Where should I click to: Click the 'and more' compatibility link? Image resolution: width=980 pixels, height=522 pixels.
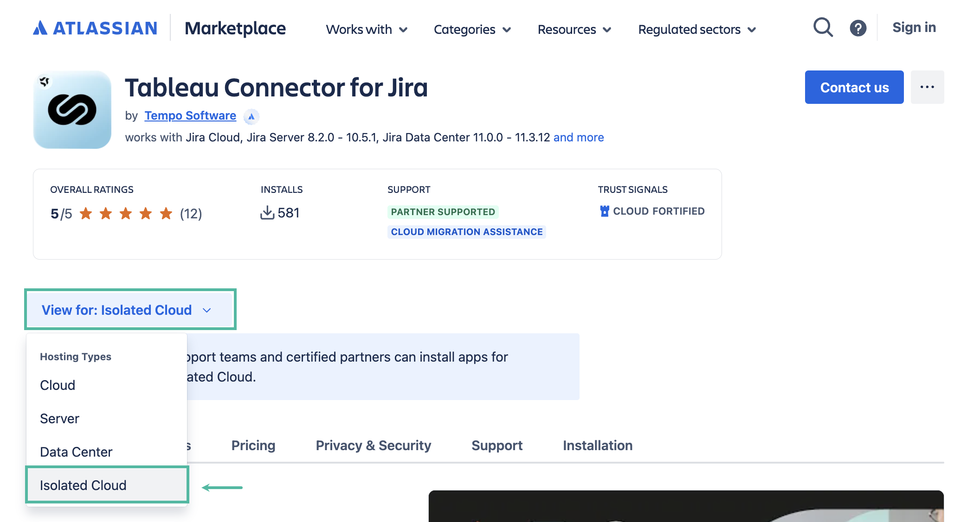tap(579, 138)
